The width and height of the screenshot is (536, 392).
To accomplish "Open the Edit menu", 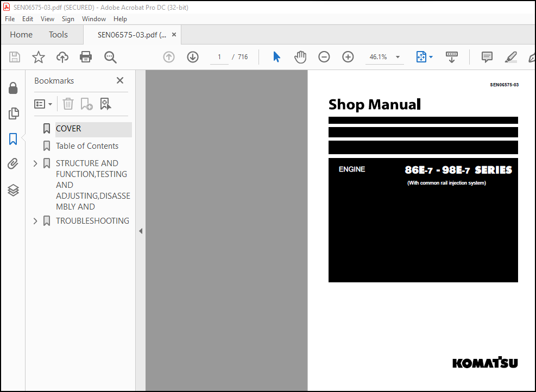I will (x=28, y=19).
